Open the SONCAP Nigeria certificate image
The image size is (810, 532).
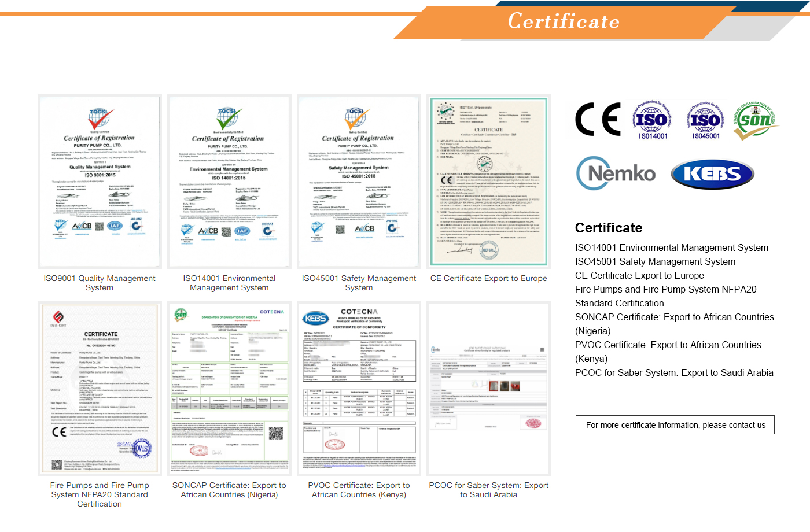point(229,389)
